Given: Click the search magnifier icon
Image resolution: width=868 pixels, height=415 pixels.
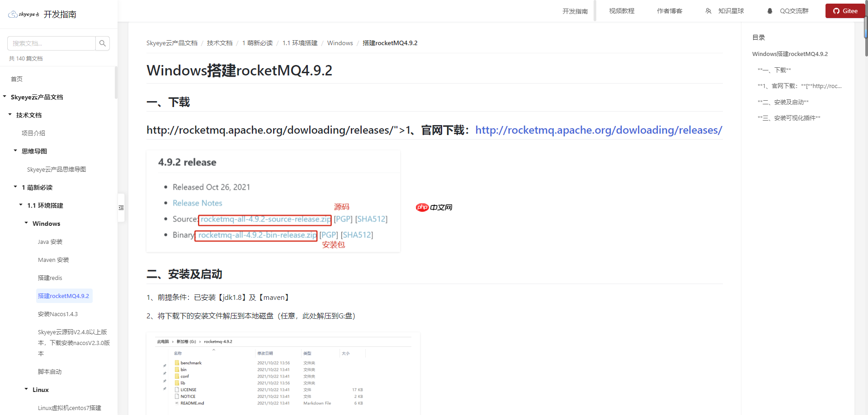Looking at the screenshot, I should [x=103, y=43].
